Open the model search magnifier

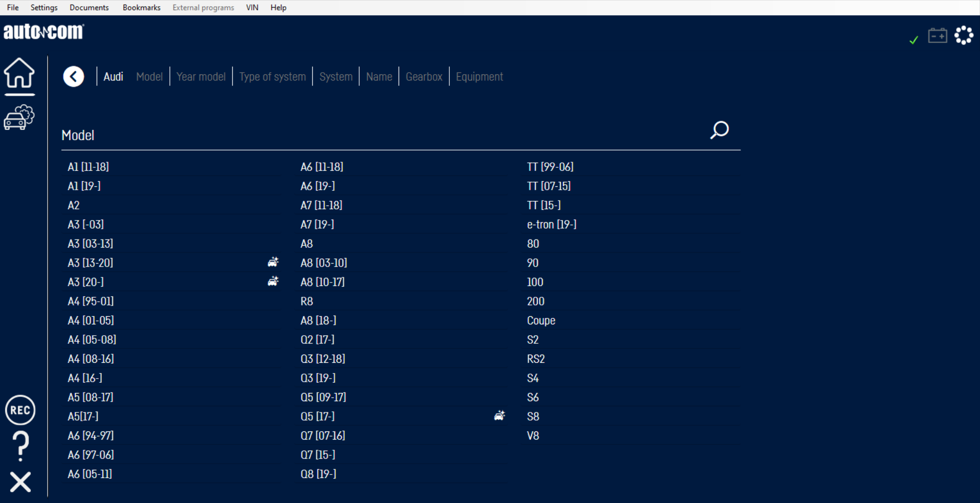point(719,130)
